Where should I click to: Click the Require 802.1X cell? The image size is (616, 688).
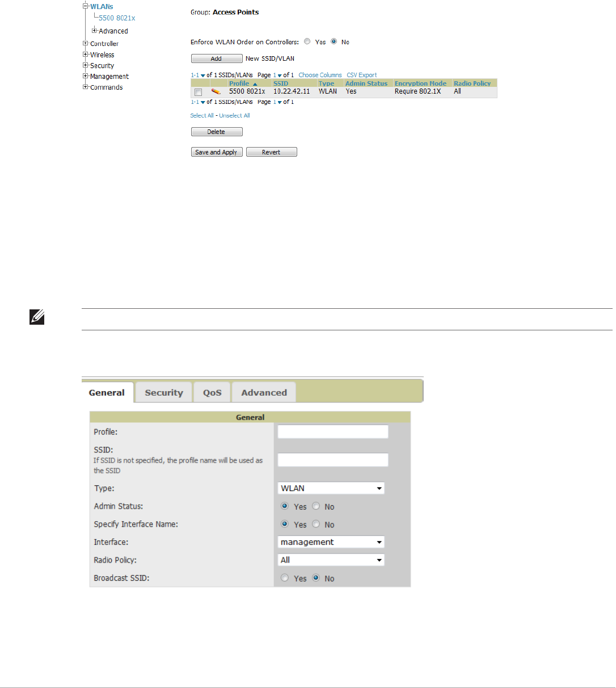[418, 91]
